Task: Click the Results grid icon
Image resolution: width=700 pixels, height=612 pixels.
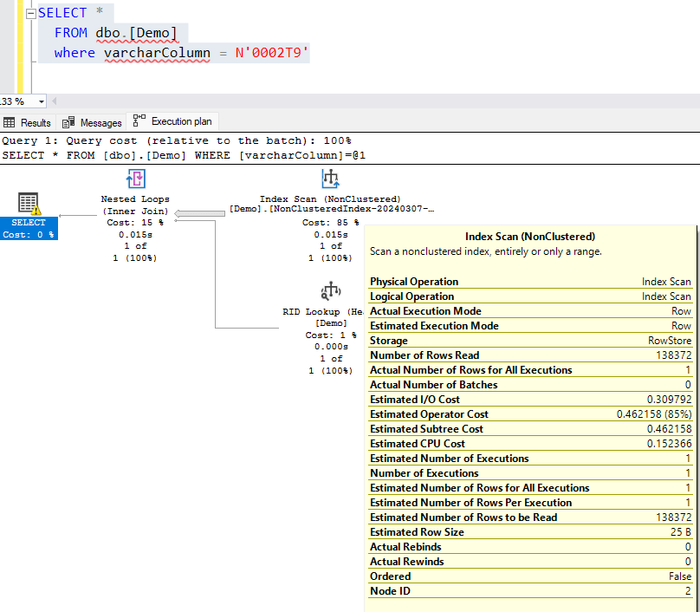Action: click(10, 122)
